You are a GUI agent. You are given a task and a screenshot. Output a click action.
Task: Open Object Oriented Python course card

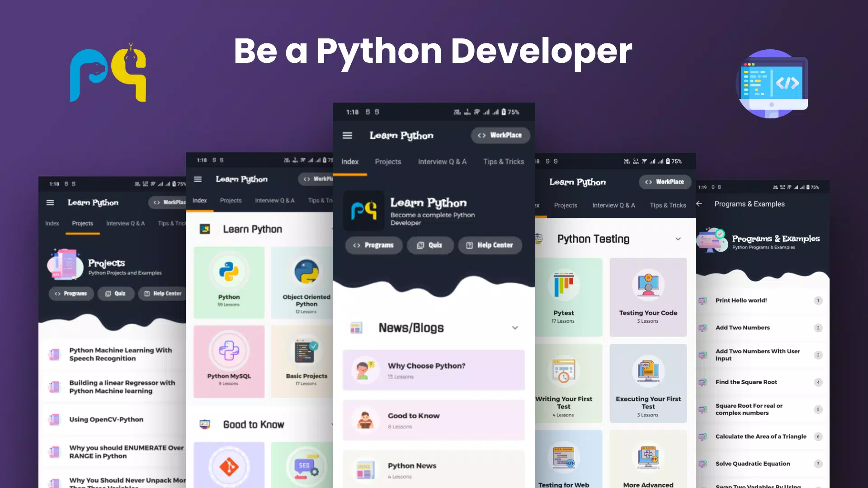[x=302, y=283]
